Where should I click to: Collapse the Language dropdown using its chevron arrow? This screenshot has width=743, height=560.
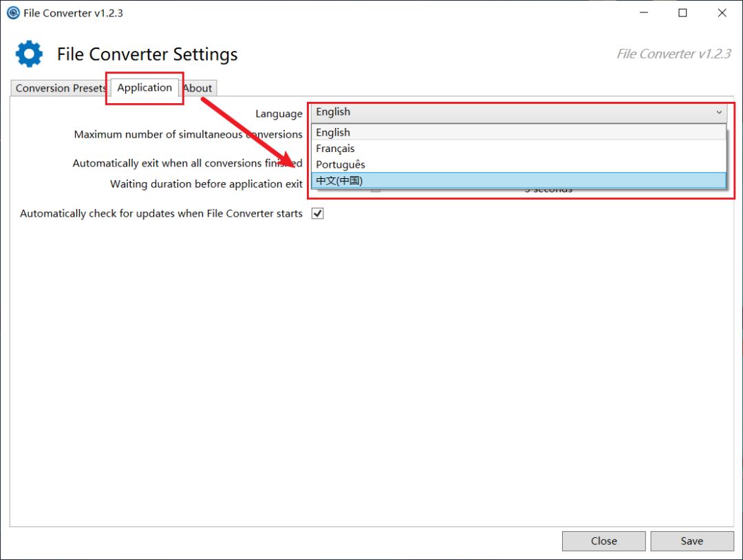tap(719, 113)
